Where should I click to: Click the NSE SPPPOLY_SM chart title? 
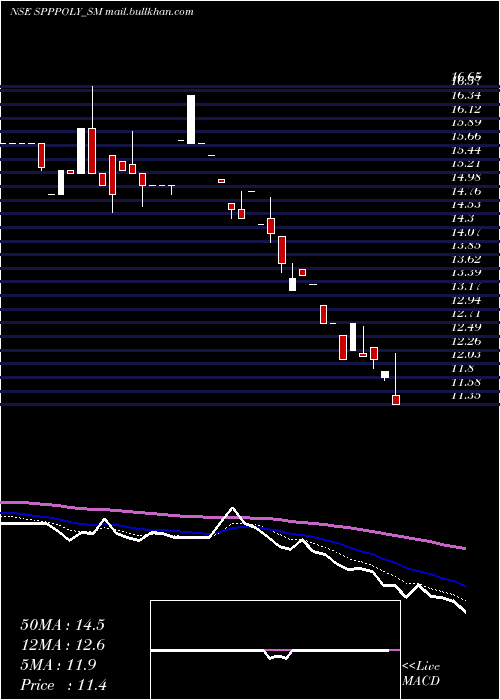[56, 12]
